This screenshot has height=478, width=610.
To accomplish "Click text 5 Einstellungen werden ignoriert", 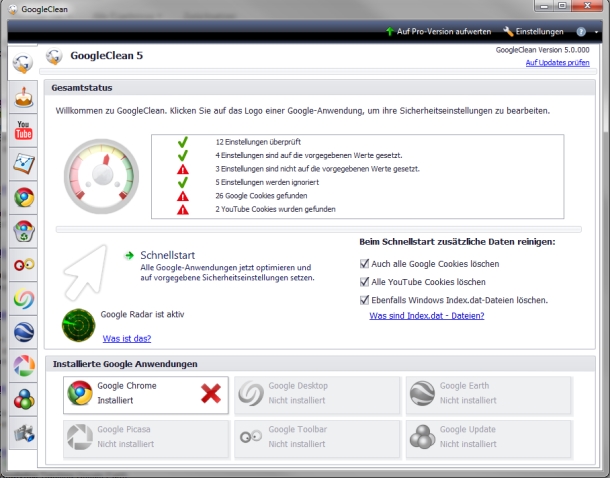I will [267, 182].
